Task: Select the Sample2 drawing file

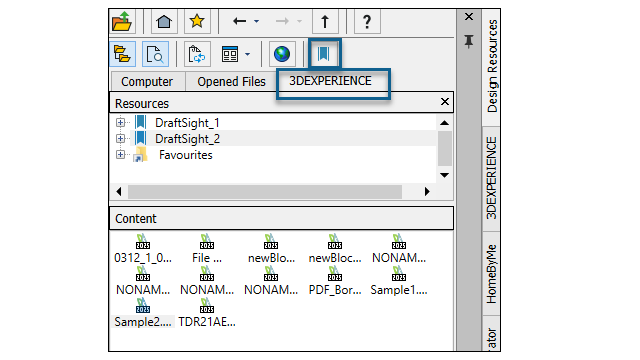Action: click(x=143, y=313)
